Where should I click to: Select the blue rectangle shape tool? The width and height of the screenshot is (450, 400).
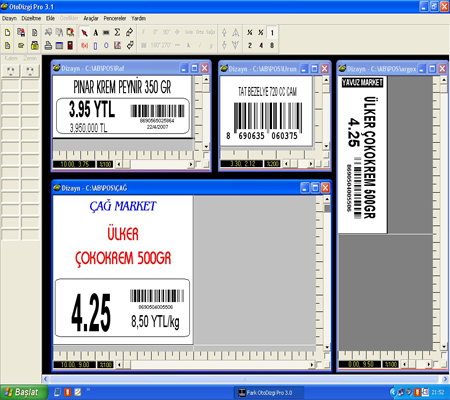(96, 45)
